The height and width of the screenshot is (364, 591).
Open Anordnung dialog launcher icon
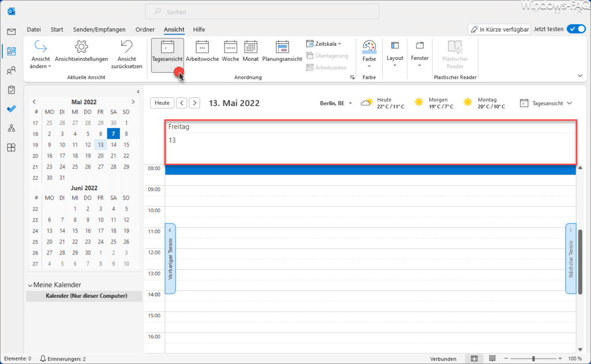tap(353, 77)
